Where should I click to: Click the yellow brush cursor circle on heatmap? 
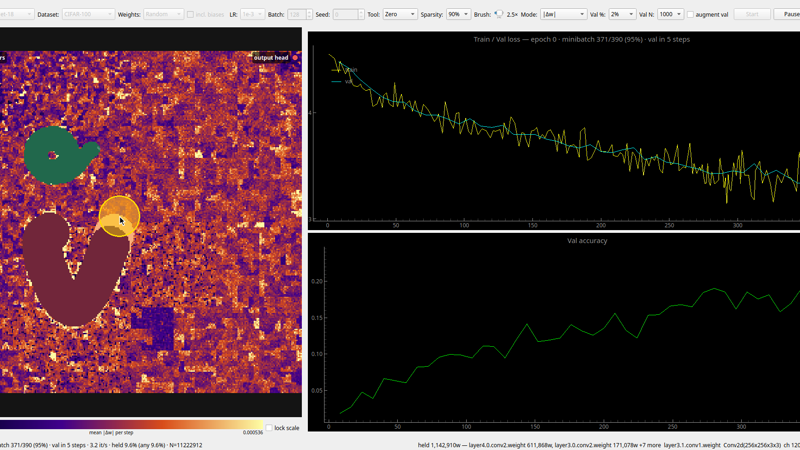(119, 216)
